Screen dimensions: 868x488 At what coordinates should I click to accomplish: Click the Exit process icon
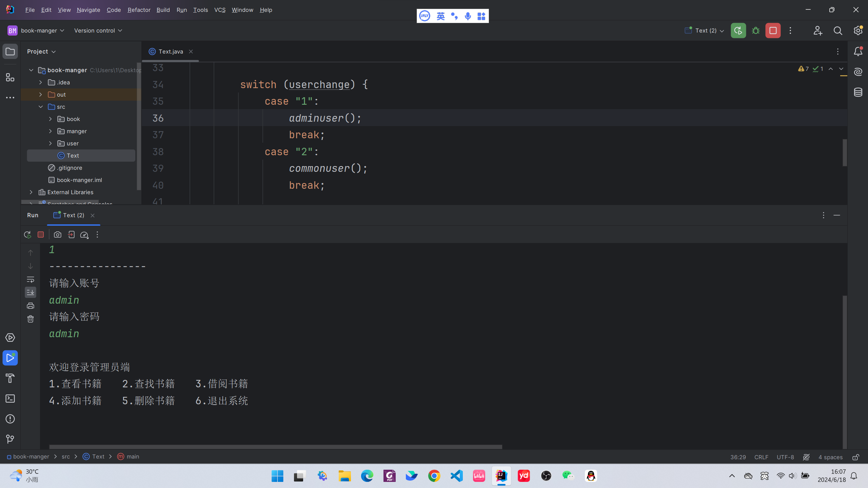[71, 235]
